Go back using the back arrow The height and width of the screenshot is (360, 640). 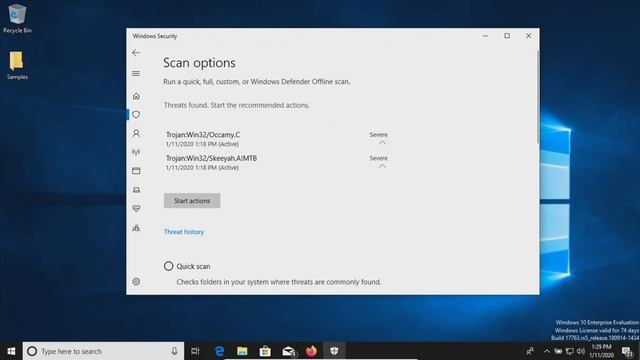tap(136, 53)
